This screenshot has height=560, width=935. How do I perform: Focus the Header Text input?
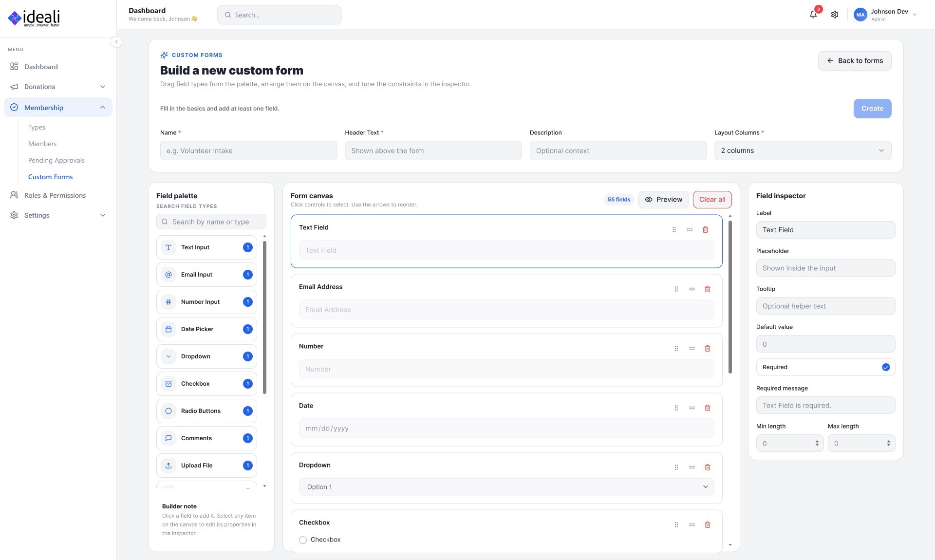[433, 150]
